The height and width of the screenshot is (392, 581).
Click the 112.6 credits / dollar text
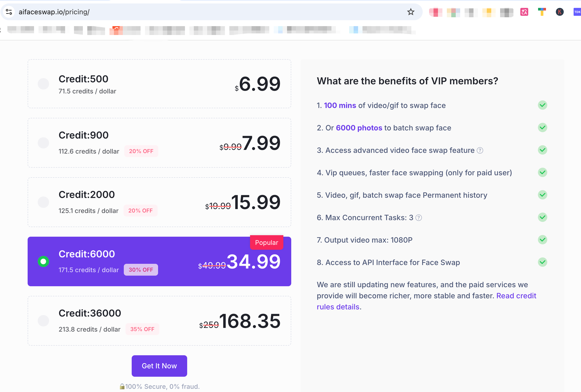click(89, 151)
